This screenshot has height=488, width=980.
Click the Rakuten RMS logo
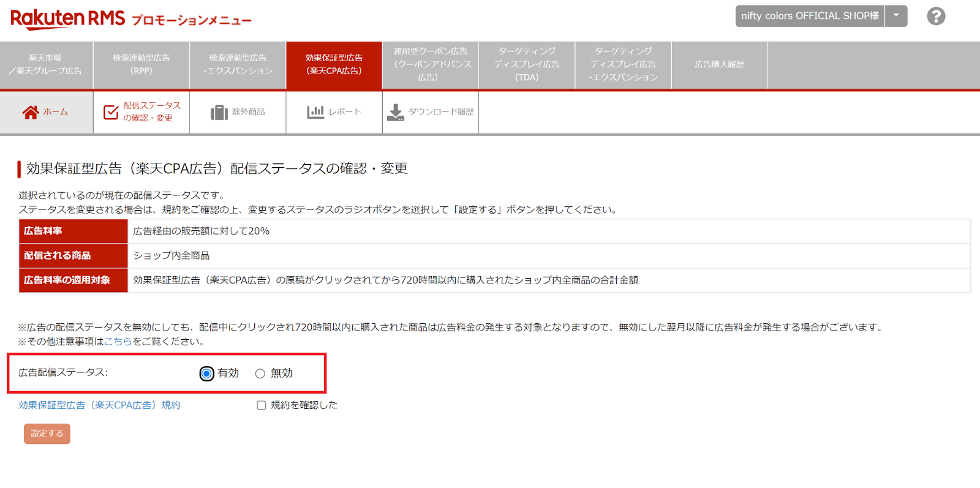pyautogui.click(x=67, y=18)
